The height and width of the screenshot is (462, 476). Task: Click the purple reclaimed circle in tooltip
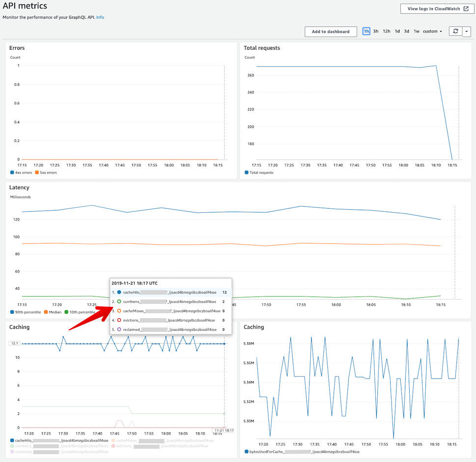tap(119, 329)
